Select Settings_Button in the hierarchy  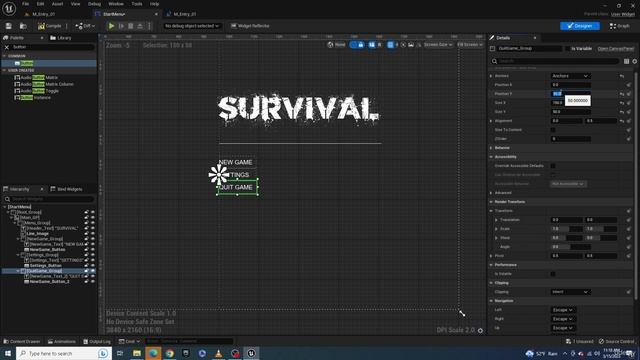(x=46, y=265)
